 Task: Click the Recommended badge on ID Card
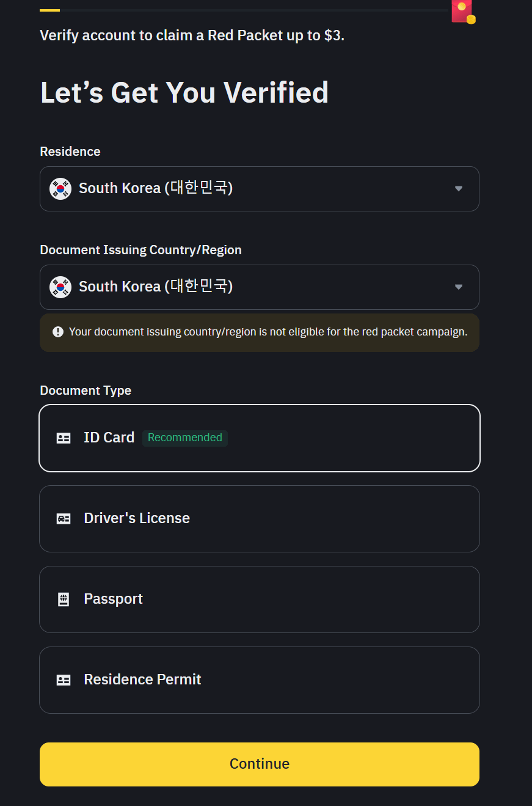click(184, 438)
